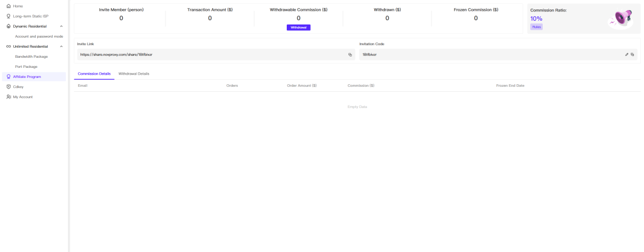Go to the Port Package page
The image size is (644, 252).
click(x=26, y=67)
